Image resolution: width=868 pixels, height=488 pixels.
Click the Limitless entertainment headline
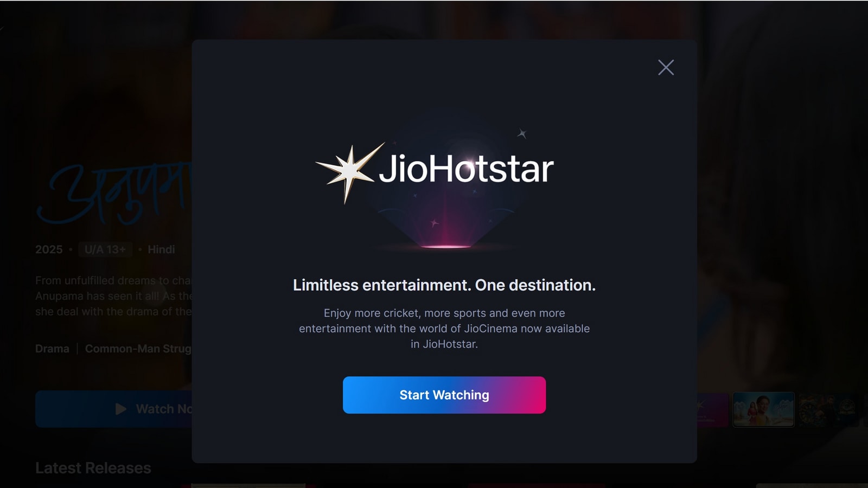[444, 285]
